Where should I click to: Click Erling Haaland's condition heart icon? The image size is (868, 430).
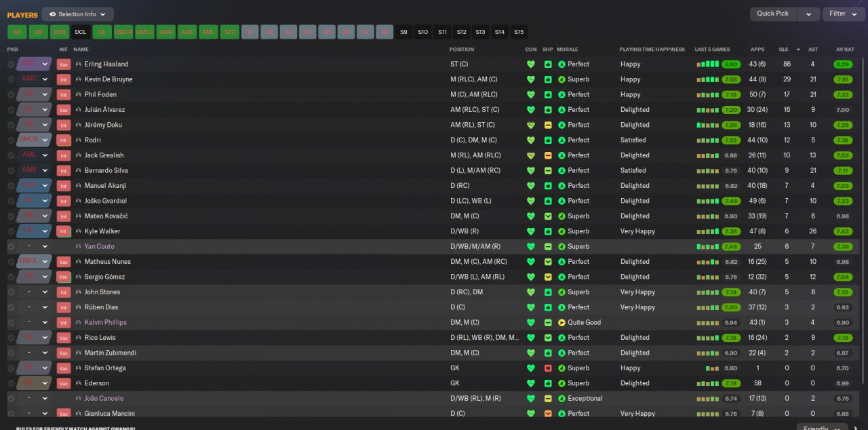click(x=531, y=64)
